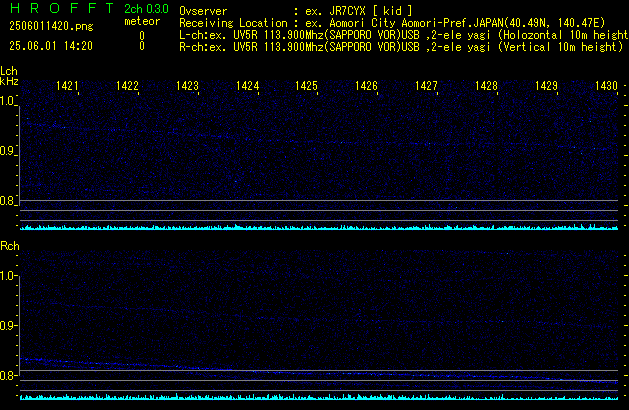Click the L-ch UV5R 113.900Mhz description line
Image resolution: width=629 pixels, height=410 pixels.
(404, 35)
